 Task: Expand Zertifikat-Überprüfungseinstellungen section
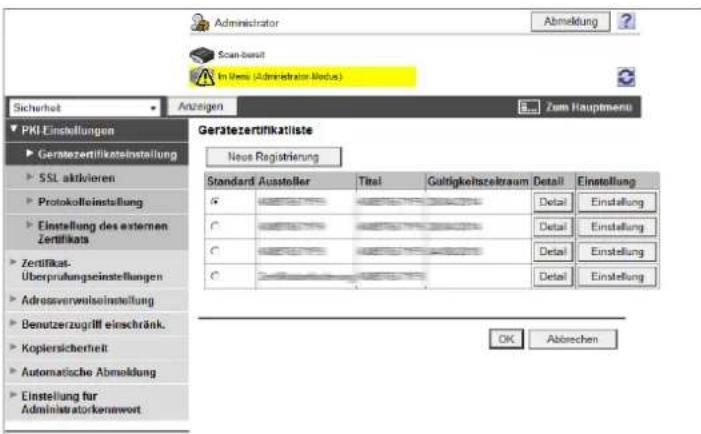[96, 270]
